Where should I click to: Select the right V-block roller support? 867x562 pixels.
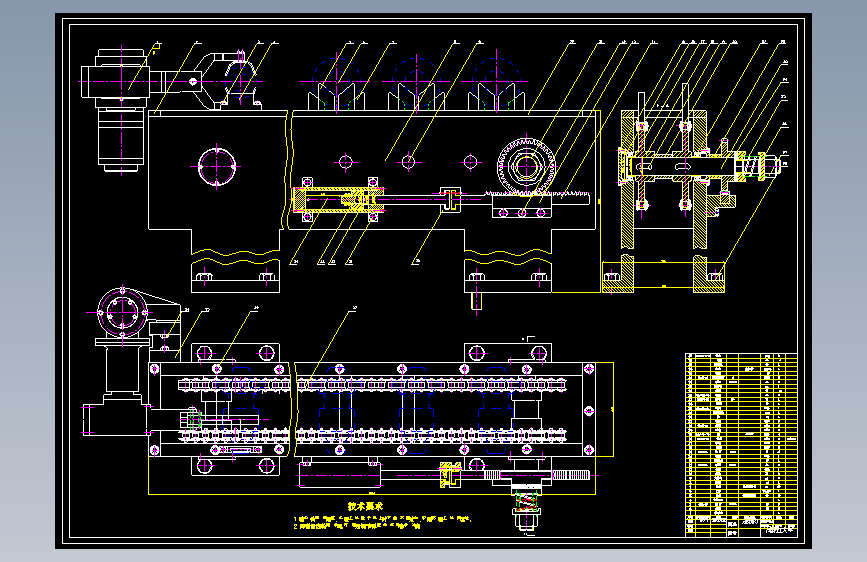497,97
